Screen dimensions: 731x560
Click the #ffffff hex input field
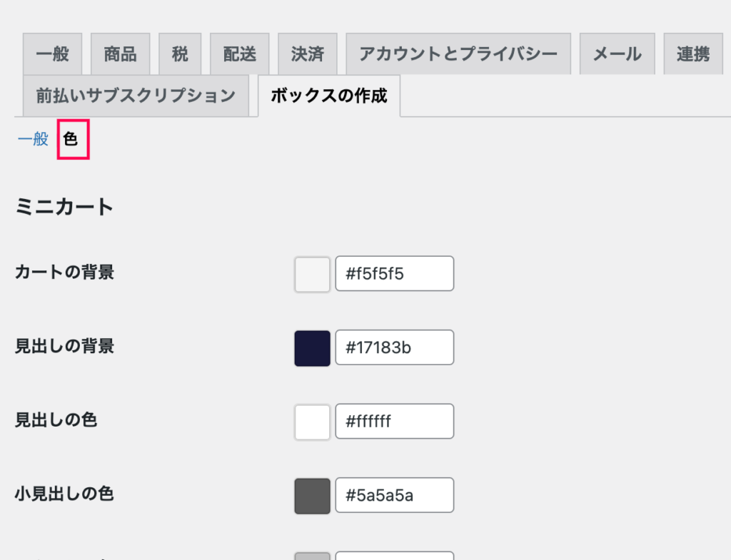pos(394,421)
